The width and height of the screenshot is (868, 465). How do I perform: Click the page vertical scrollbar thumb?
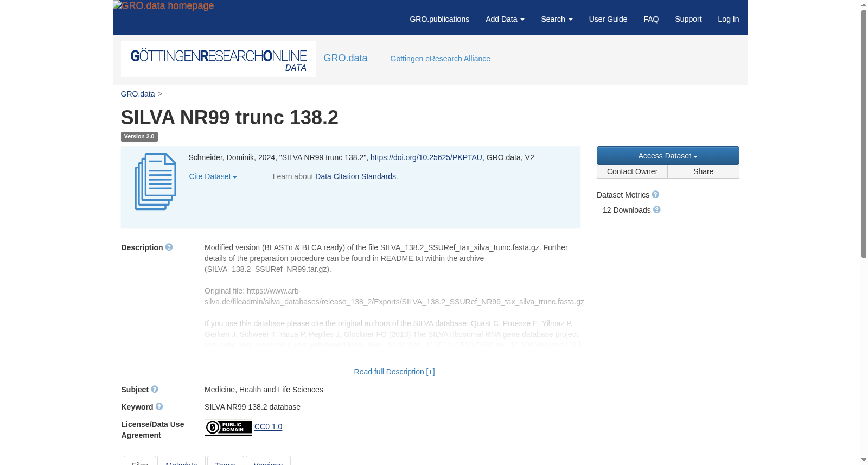(864, 134)
